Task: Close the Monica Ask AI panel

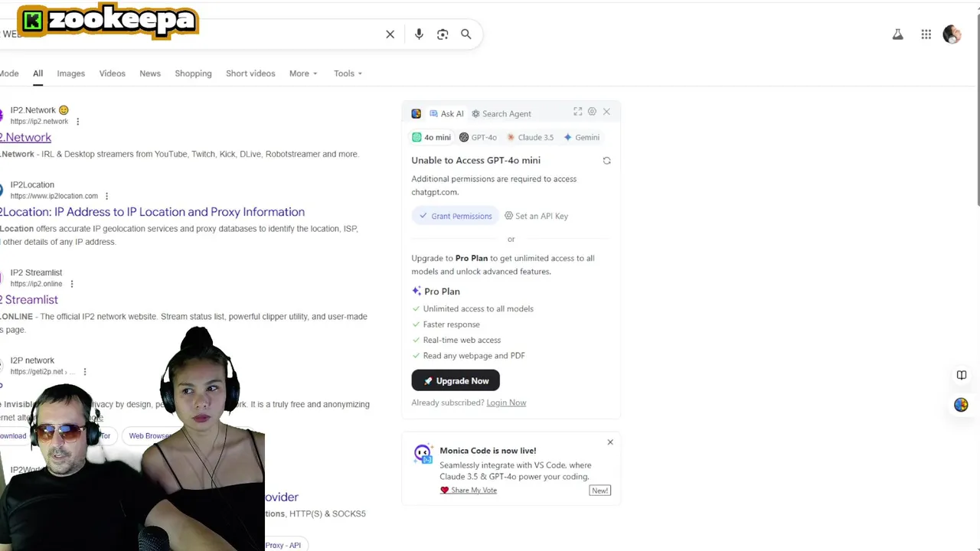Action: pos(606,112)
